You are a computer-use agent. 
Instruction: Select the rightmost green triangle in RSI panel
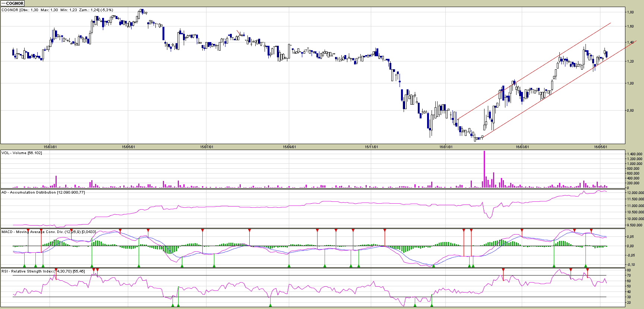click(x=432, y=305)
